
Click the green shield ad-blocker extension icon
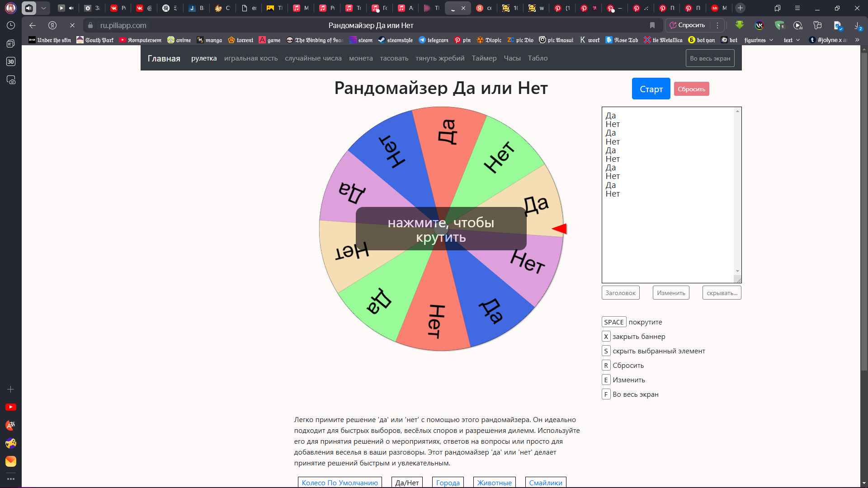[x=779, y=26]
